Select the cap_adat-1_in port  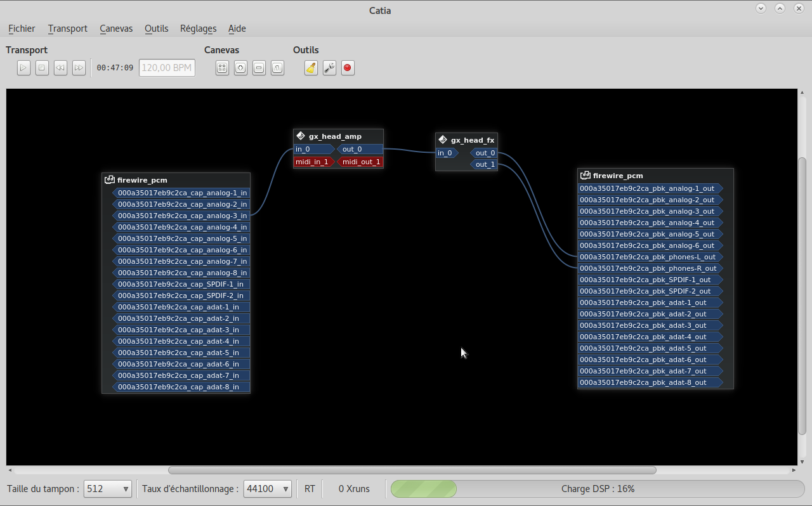[x=181, y=307]
